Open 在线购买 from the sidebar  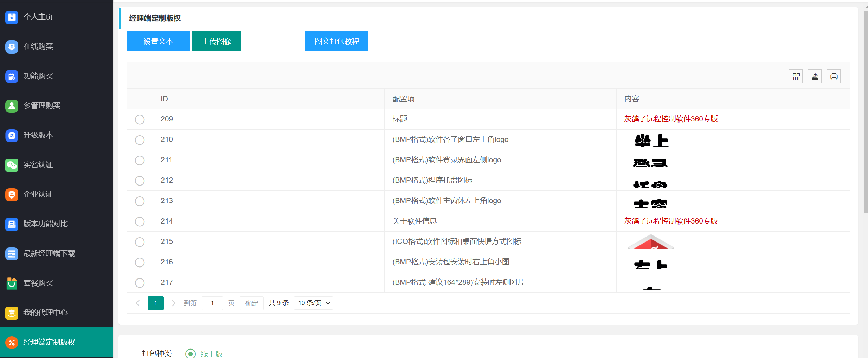pos(38,46)
